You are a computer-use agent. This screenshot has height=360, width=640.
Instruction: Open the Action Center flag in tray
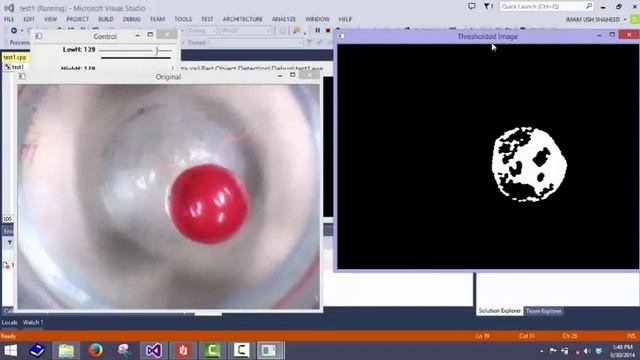pos(553,351)
